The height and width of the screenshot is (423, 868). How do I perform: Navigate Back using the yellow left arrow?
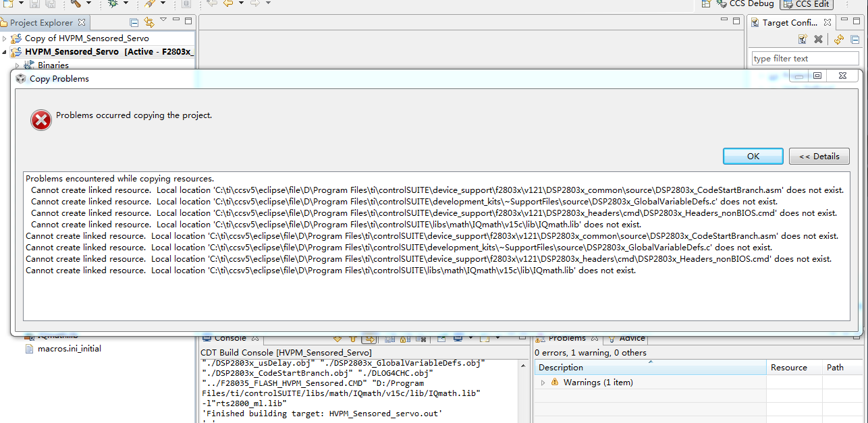228,3
